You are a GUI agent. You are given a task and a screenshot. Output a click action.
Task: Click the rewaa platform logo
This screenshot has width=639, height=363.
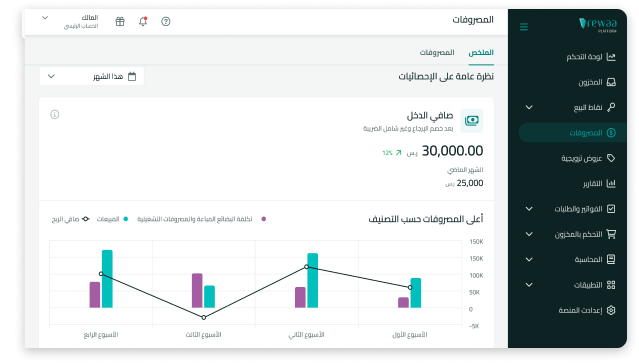pyautogui.click(x=597, y=24)
